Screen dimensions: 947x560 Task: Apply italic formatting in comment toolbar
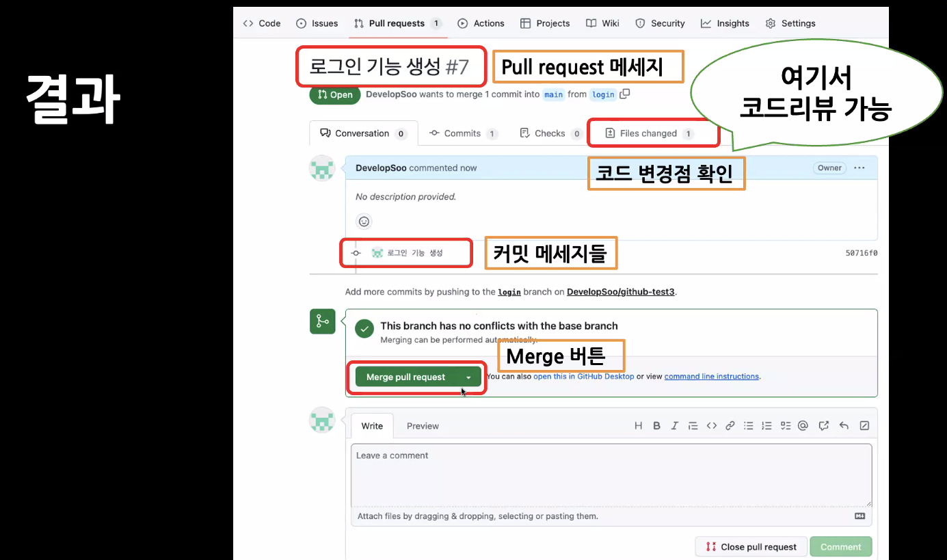[674, 426]
